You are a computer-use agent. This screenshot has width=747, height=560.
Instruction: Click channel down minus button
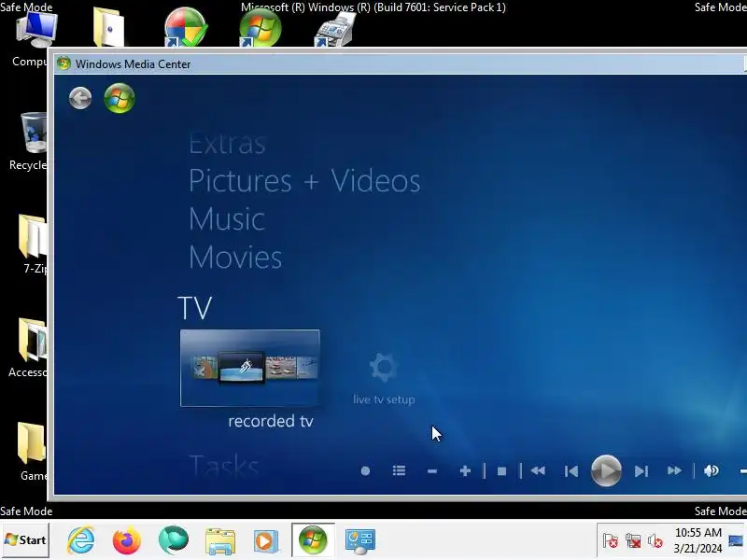[x=432, y=471]
